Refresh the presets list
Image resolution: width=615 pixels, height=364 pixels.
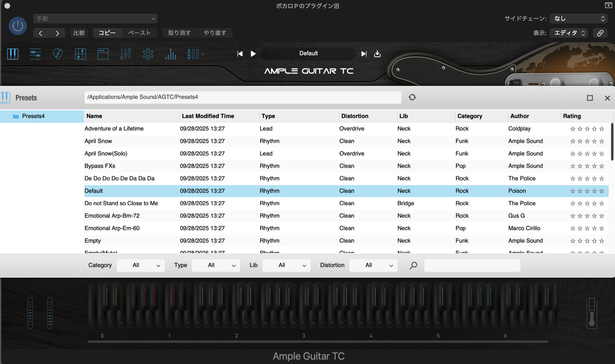click(412, 98)
